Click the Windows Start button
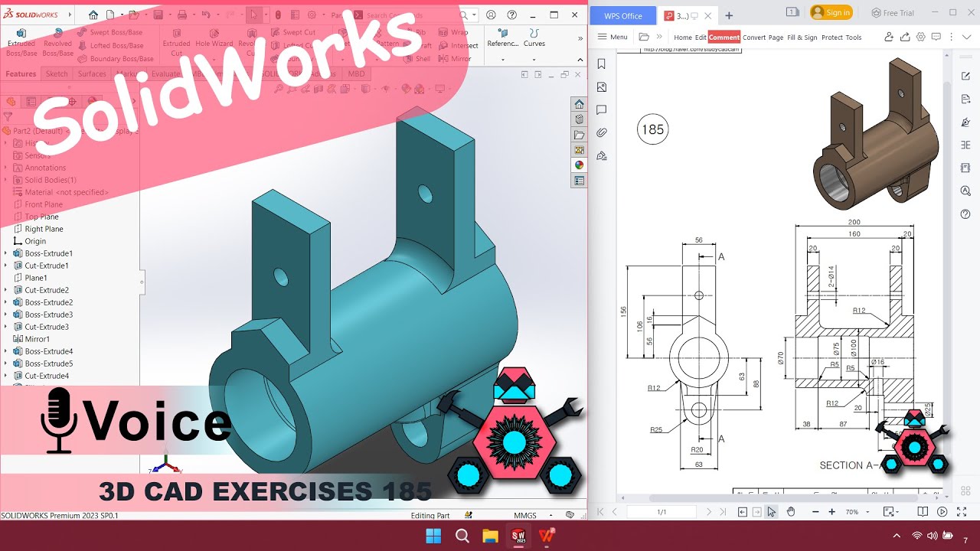Viewport: 980px width, 551px height. (x=433, y=536)
